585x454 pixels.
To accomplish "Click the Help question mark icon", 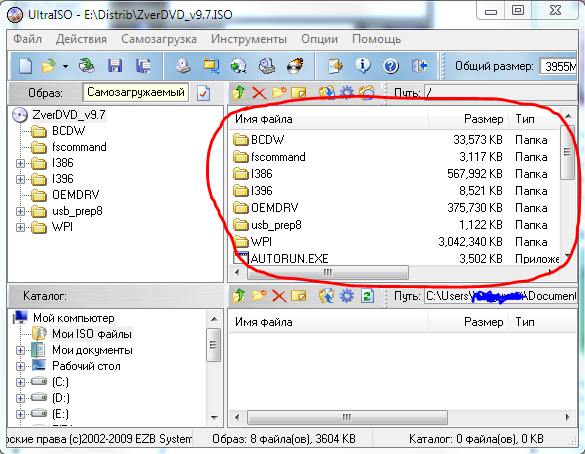I will [x=391, y=66].
